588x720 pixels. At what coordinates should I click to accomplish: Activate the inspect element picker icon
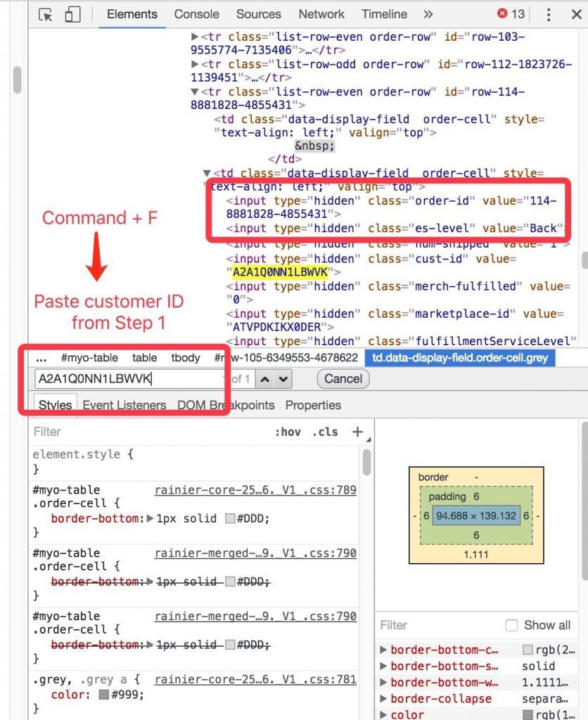(x=46, y=15)
